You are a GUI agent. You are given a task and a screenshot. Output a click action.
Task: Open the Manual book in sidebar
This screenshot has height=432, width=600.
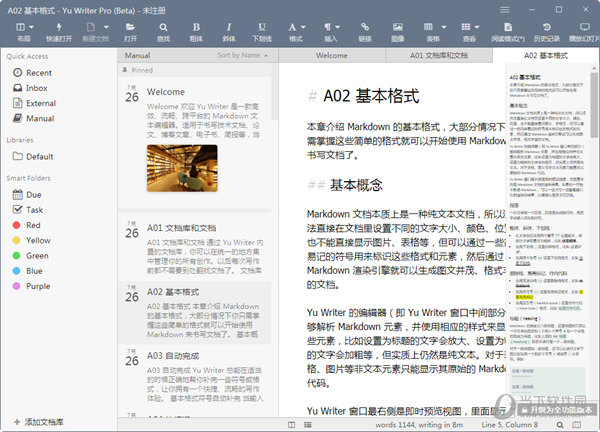click(x=34, y=119)
